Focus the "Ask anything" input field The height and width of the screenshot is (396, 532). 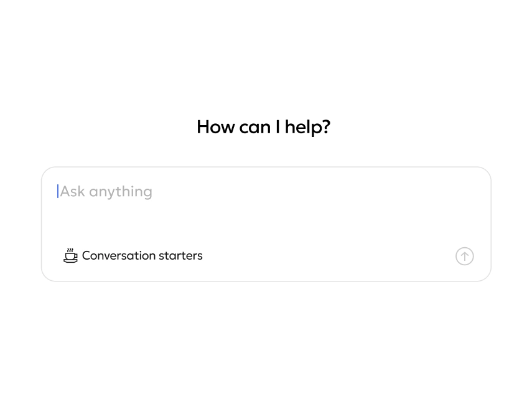(x=249, y=191)
